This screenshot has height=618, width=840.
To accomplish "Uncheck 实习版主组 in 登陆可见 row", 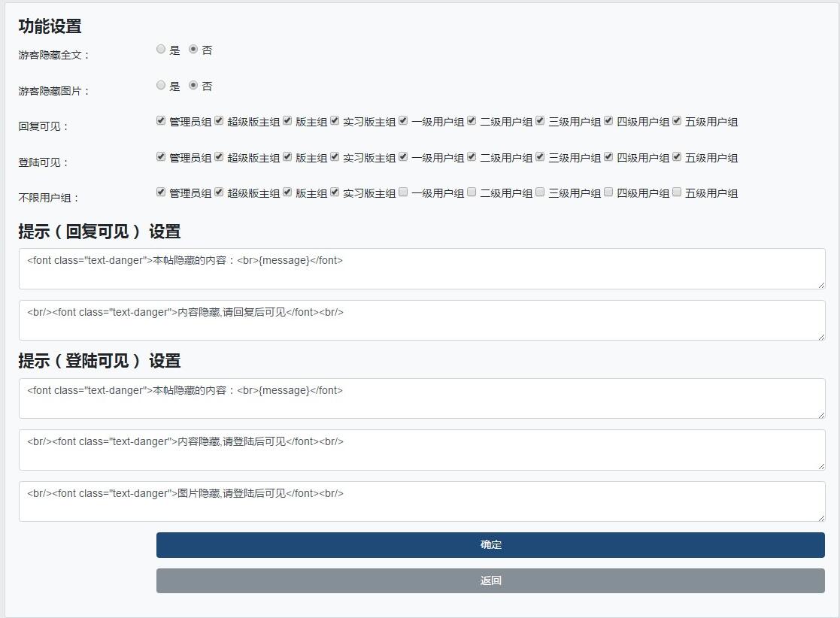I will (335, 157).
